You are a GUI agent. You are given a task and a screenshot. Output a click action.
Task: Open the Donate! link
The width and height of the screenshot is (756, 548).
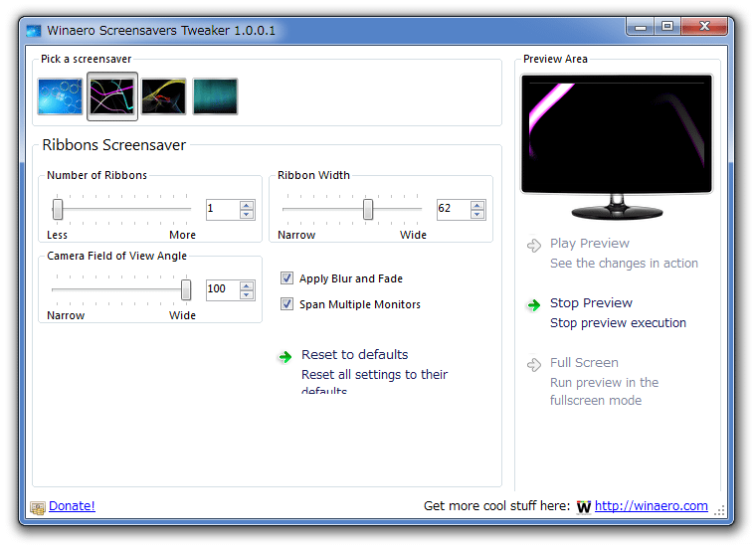click(x=72, y=505)
